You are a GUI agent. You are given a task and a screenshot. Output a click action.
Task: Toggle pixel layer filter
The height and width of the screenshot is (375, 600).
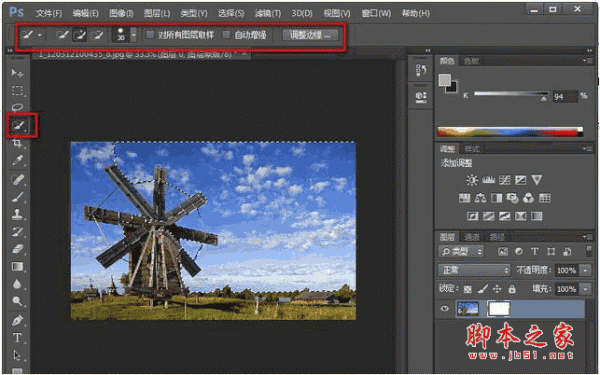pyautogui.click(x=503, y=251)
